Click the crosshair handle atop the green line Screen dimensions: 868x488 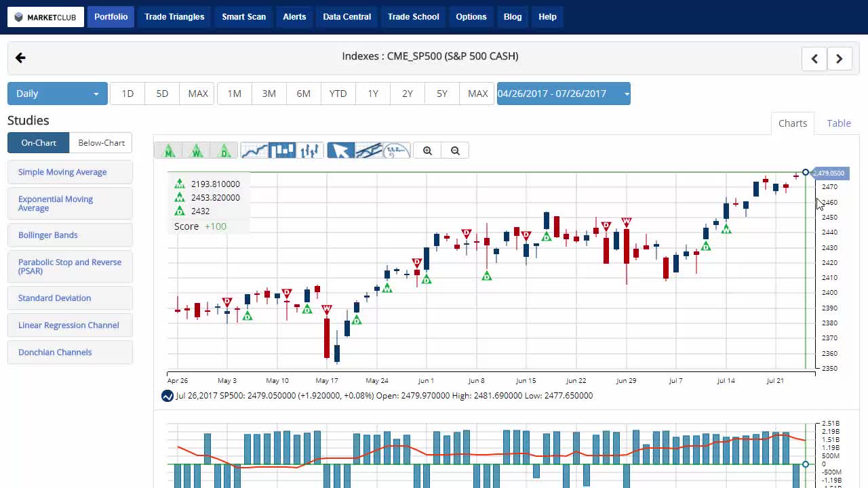806,172
